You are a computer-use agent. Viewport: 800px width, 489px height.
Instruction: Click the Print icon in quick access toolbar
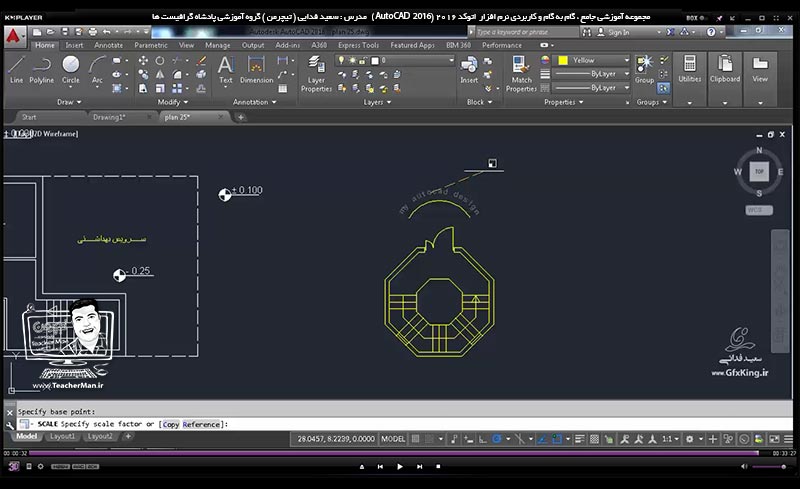(x=92, y=32)
